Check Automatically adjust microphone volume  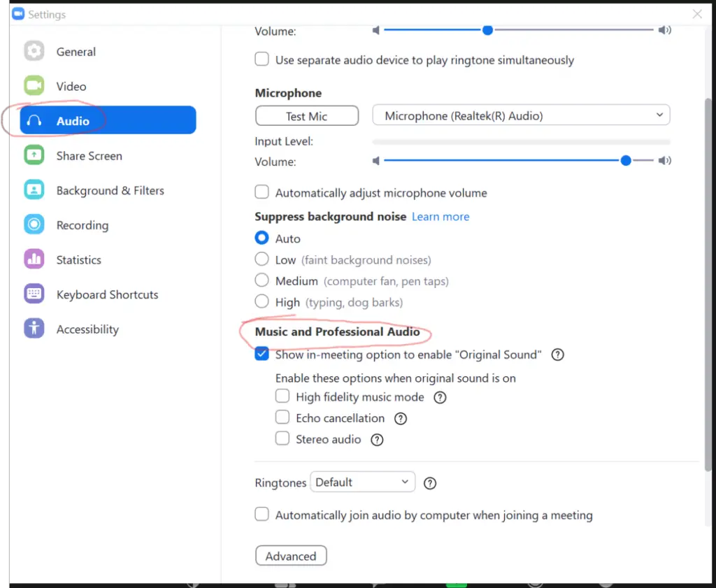click(262, 192)
